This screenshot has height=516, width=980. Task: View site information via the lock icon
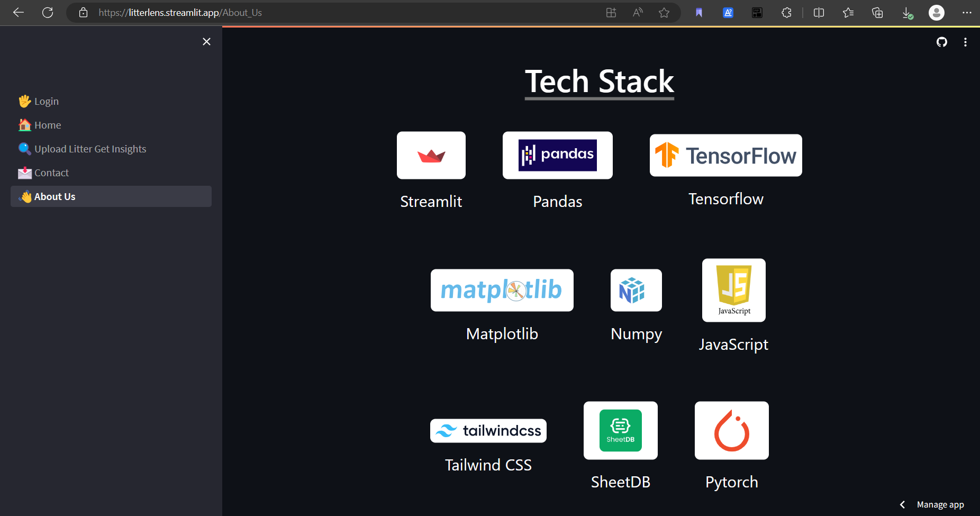(83, 12)
